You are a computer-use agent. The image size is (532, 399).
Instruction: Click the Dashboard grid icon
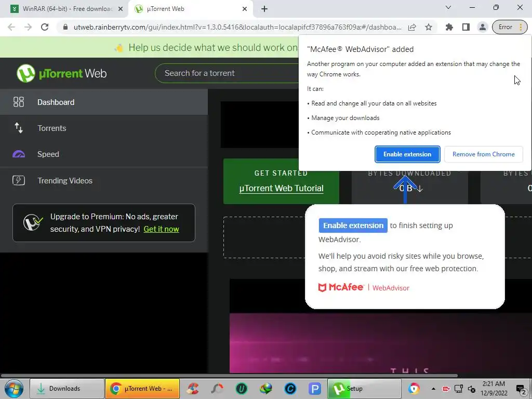(x=19, y=102)
